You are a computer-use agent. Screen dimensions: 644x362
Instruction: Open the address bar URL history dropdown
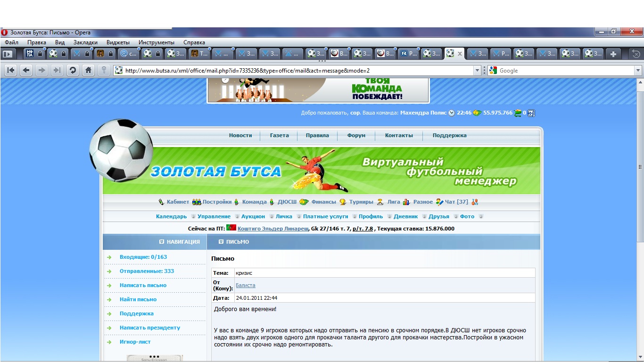(477, 70)
